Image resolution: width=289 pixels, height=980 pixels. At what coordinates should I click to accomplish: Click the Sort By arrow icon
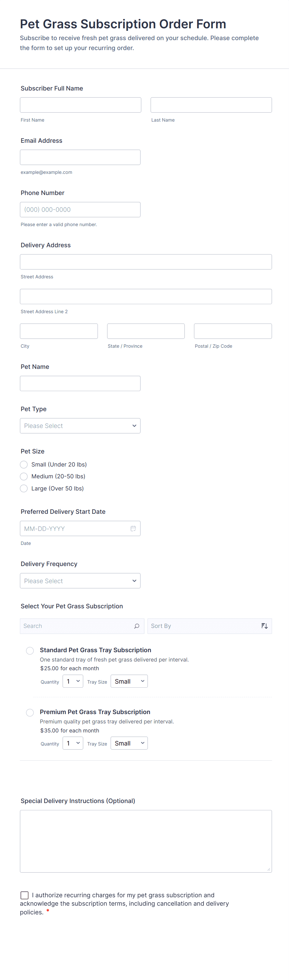click(265, 626)
